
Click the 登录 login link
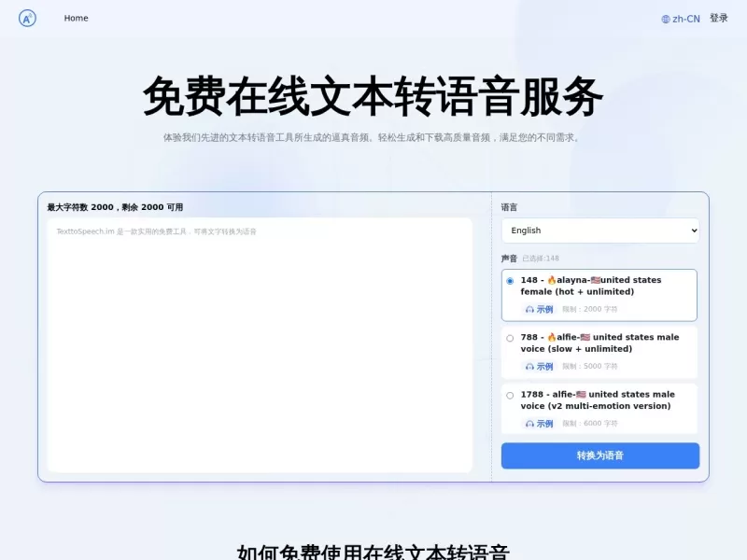[x=719, y=18]
